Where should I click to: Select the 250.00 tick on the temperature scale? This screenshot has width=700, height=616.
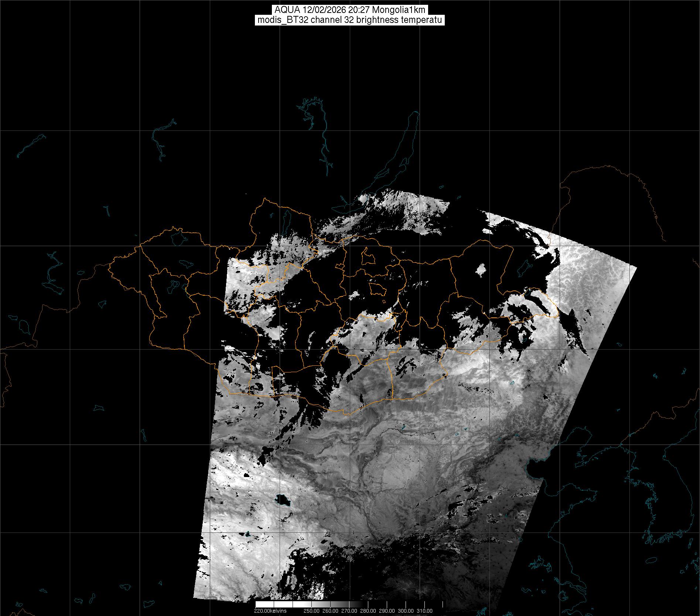click(x=311, y=611)
